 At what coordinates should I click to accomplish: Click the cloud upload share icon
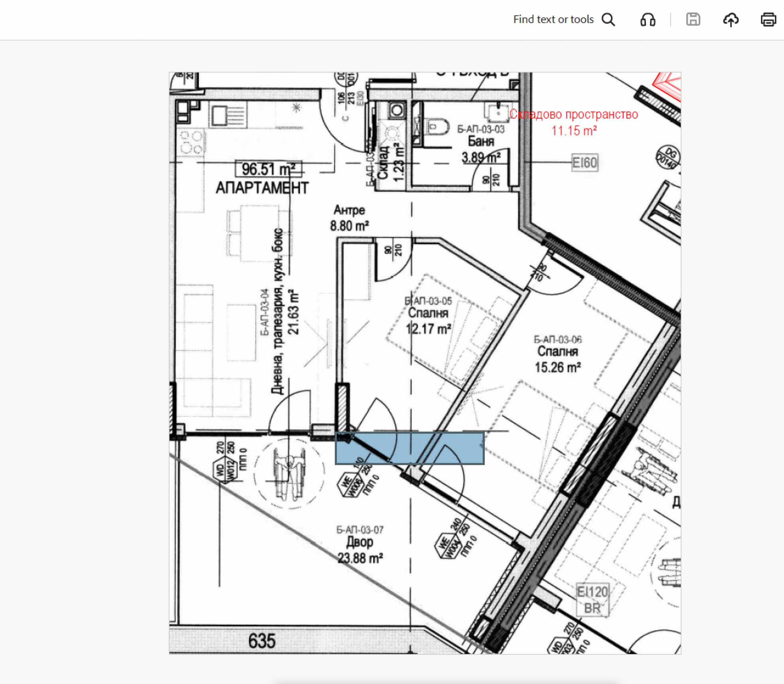pos(731,19)
